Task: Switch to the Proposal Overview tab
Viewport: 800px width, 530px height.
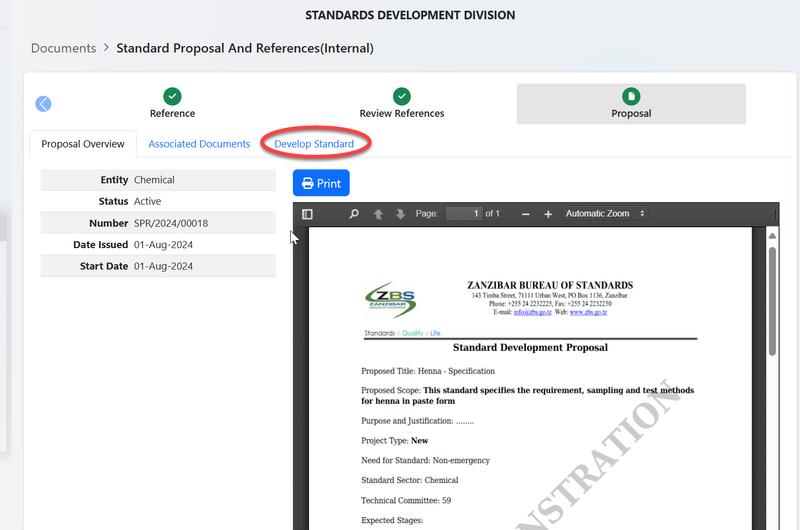Action: [83, 144]
